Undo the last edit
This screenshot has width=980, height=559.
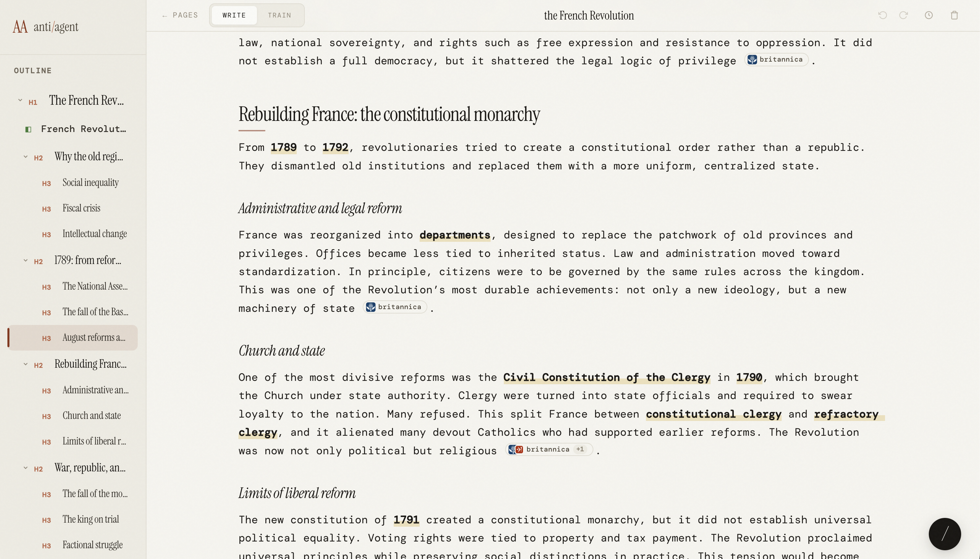(x=882, y=15)
